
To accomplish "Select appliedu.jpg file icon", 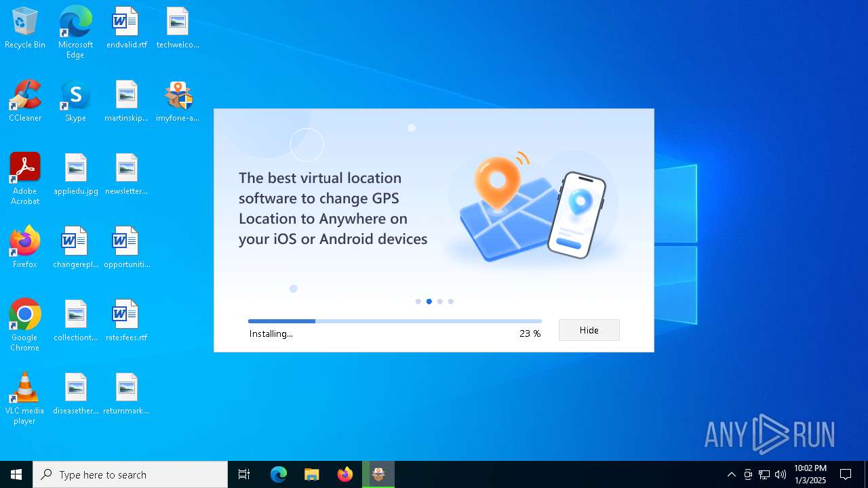I will click(75, 175).
